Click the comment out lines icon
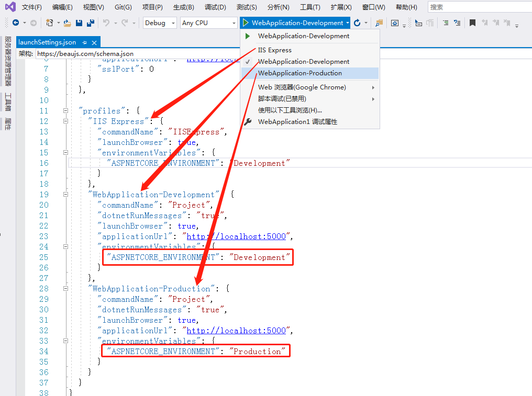 (446, 22)
